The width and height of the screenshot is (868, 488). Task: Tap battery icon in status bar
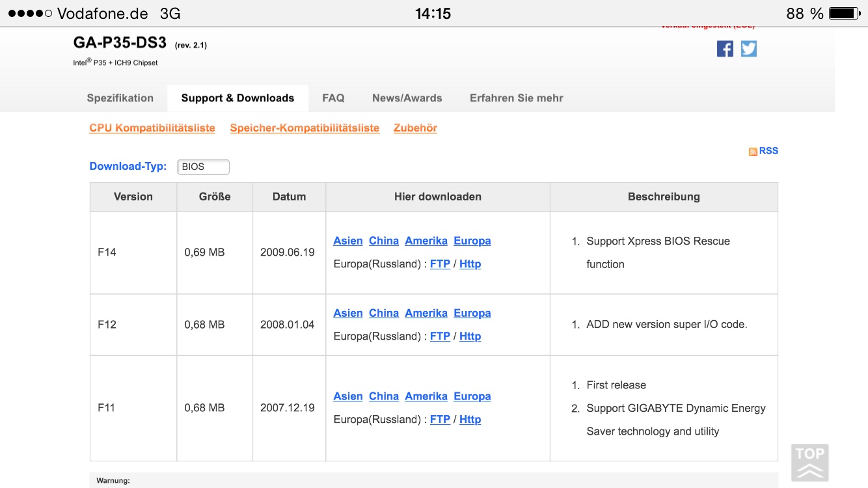pyautogui.click(x=845, y=13)
